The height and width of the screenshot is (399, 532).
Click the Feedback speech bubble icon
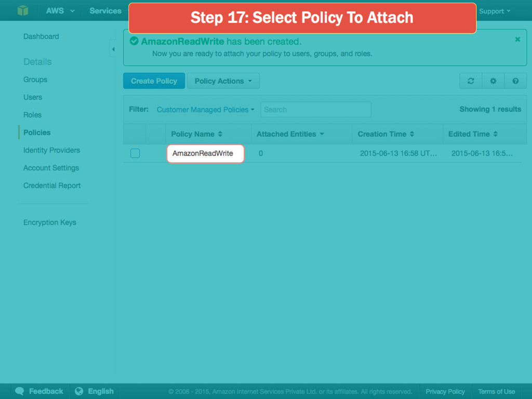click(20, 391)
